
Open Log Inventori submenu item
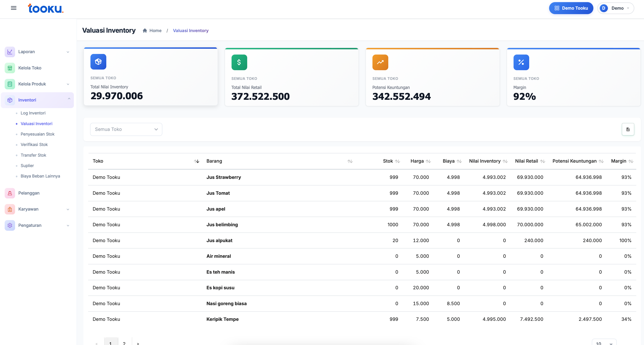[33, 113]
